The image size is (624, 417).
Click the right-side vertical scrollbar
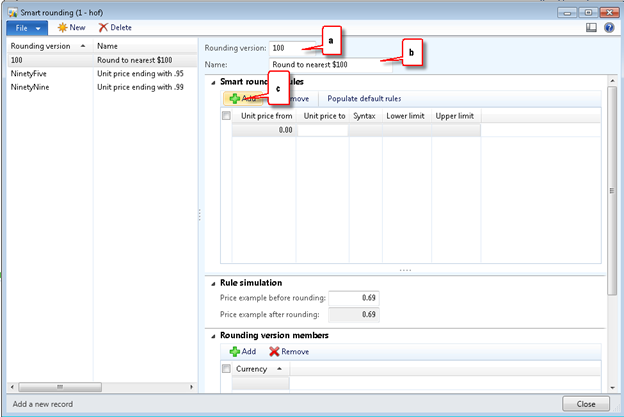point(612,190)
